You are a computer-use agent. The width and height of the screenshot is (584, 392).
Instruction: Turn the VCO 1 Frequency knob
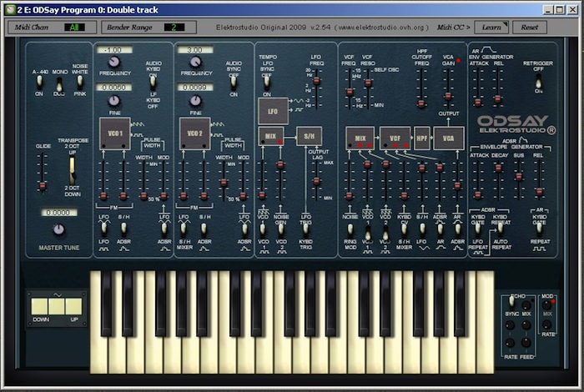coord(114,62)
